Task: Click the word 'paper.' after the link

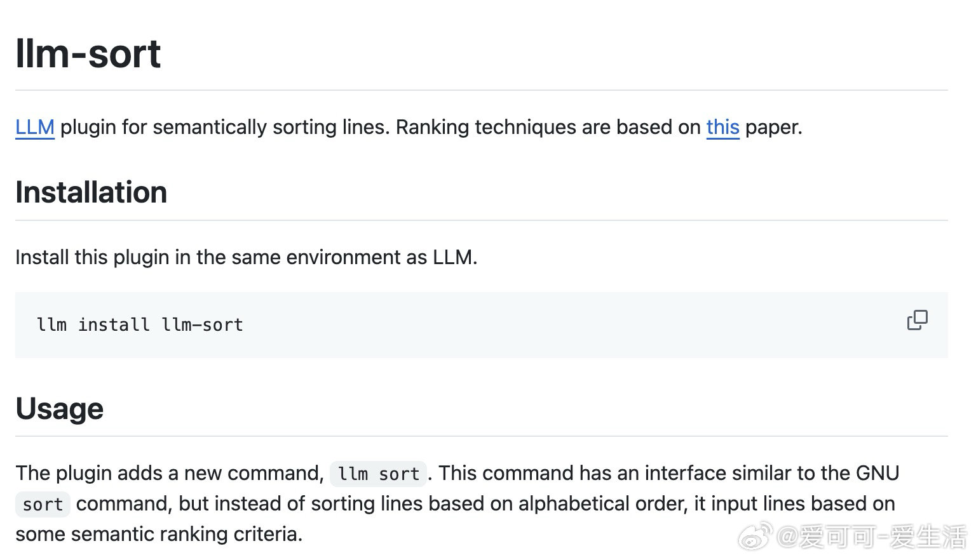Action: pos(773,128)
